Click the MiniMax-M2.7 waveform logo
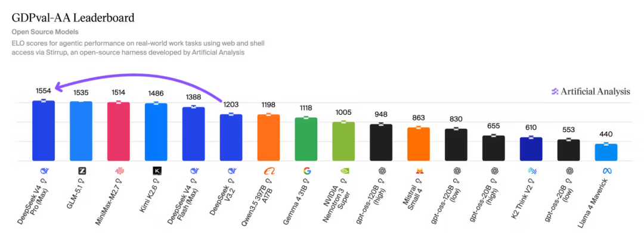644x247 pixels. (120, 171)
